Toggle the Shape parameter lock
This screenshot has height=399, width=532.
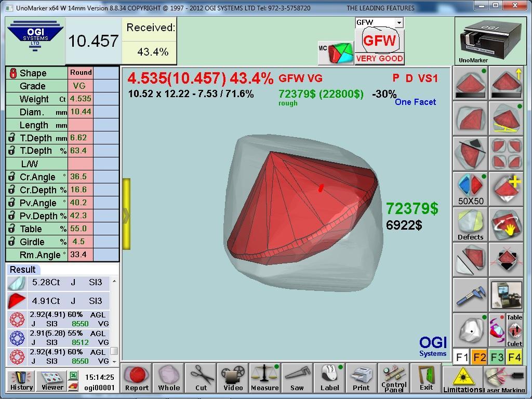[x=12, y=73]
